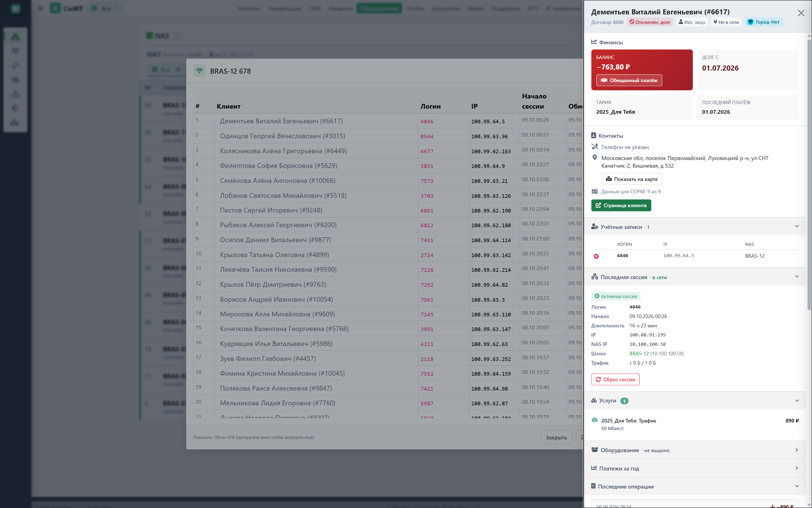Select client Зуев Филипп Глебович

[x=268, y=358]
